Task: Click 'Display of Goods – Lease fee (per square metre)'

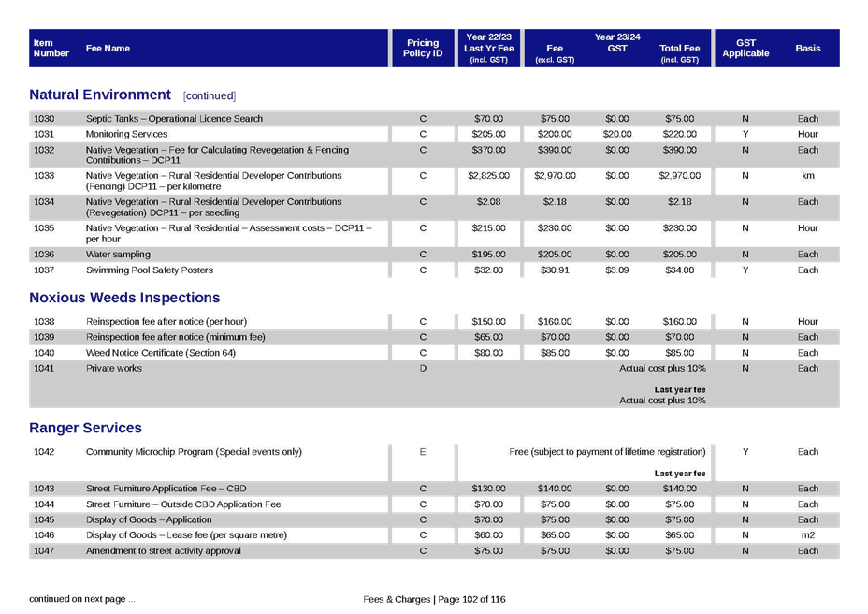Action: pos(186,535)
